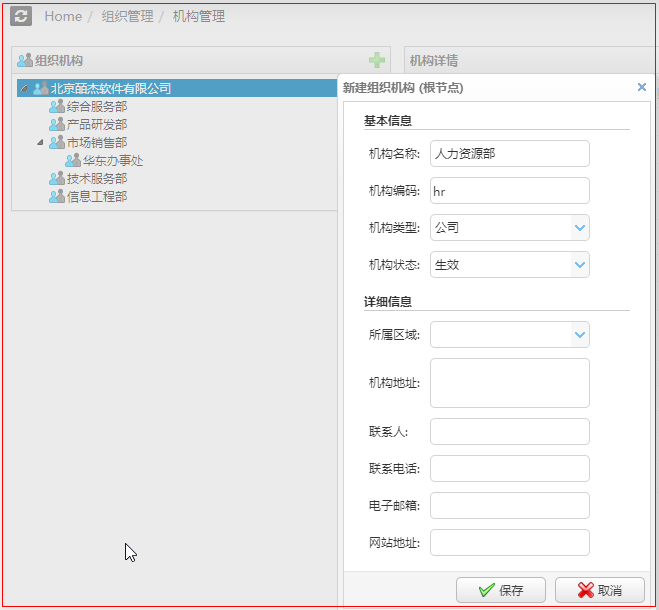Open the 机构状态 dropdown

pyautogui.click(x=579, y=265)
